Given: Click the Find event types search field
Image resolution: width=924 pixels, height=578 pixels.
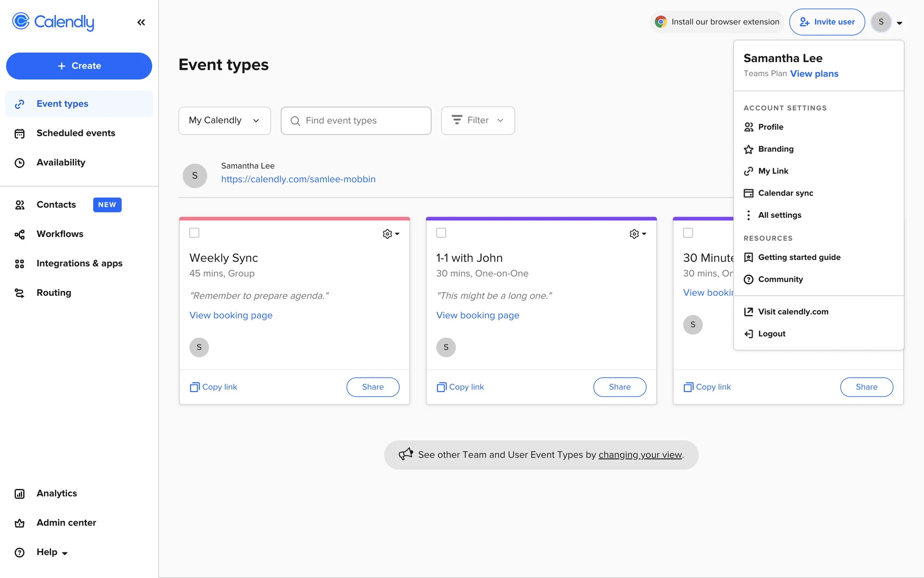Looking at the screenshot, I should click(356, 120).
